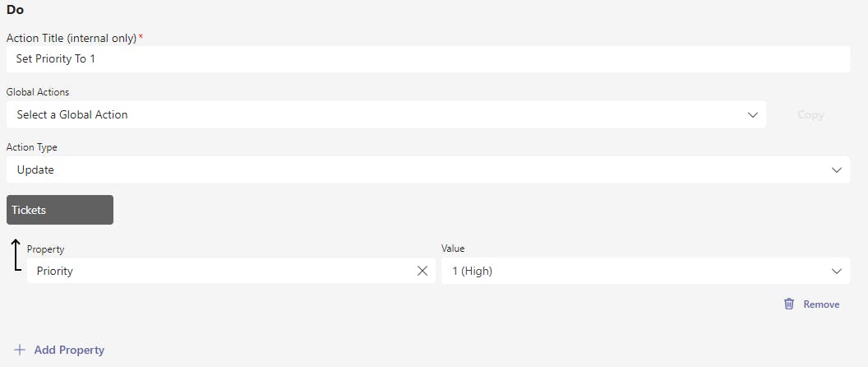Screen dimensions: 868x367
Task: Clear the Priority property with the X icon
Action: pyautogui.click(x=422, y=271)
